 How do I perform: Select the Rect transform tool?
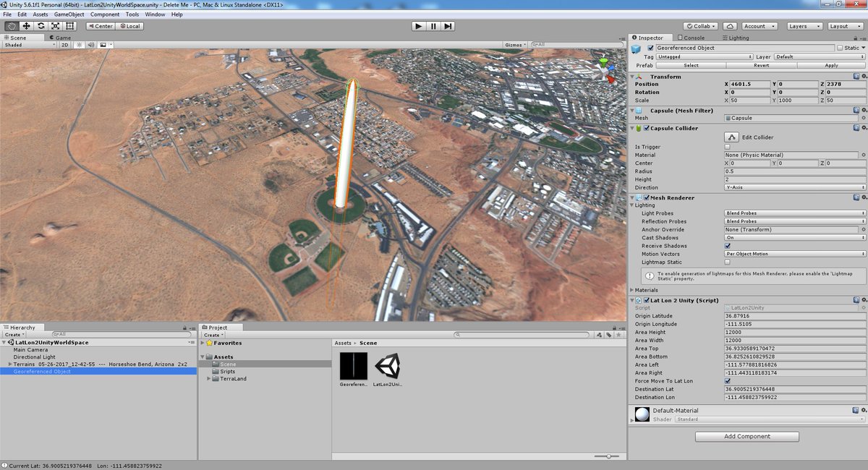(x=69, y=26)
